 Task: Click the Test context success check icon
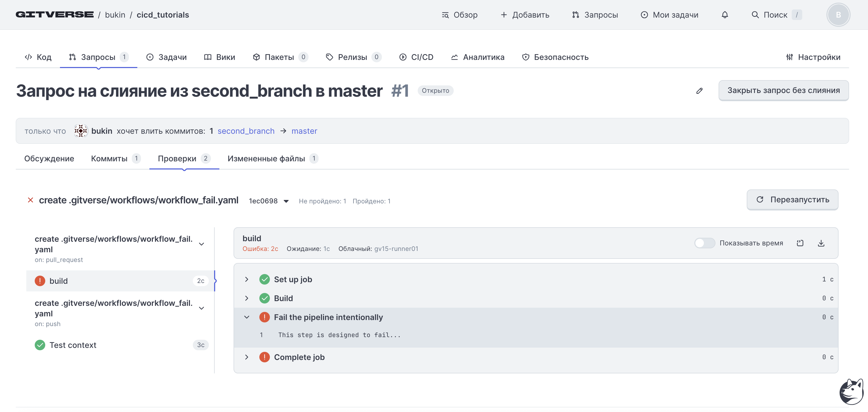40,345
